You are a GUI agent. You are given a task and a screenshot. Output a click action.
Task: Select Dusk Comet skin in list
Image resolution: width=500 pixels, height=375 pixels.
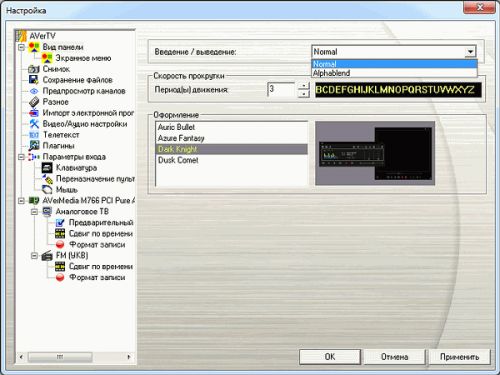(231, 160)
